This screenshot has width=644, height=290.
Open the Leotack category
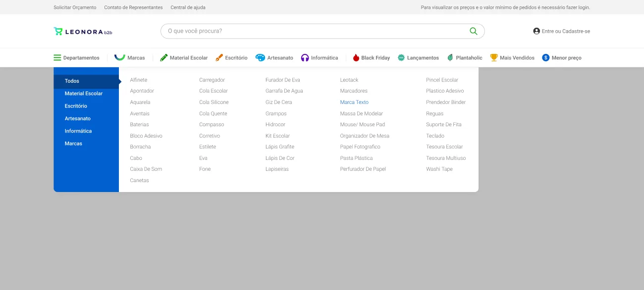(349, 80)
